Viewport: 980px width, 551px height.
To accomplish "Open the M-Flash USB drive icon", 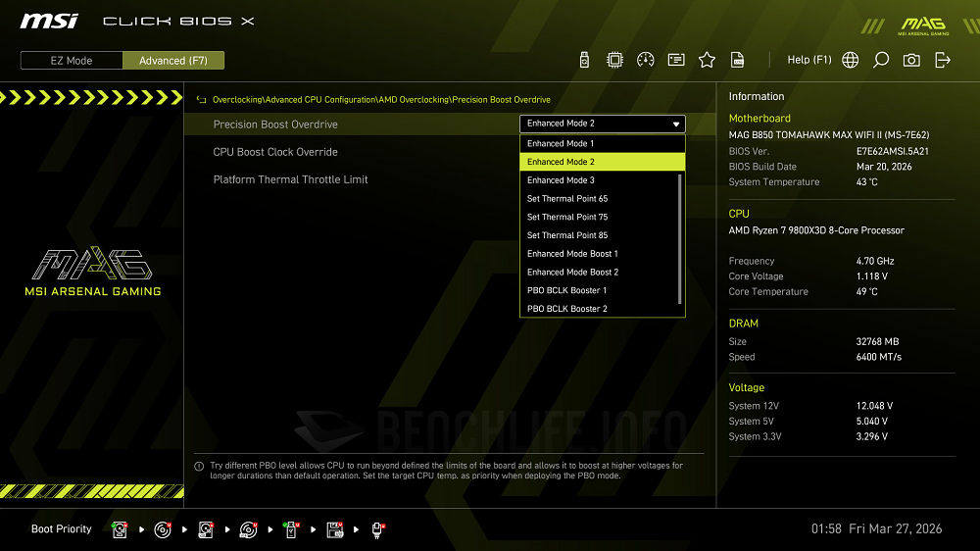I will coord(584,60).
